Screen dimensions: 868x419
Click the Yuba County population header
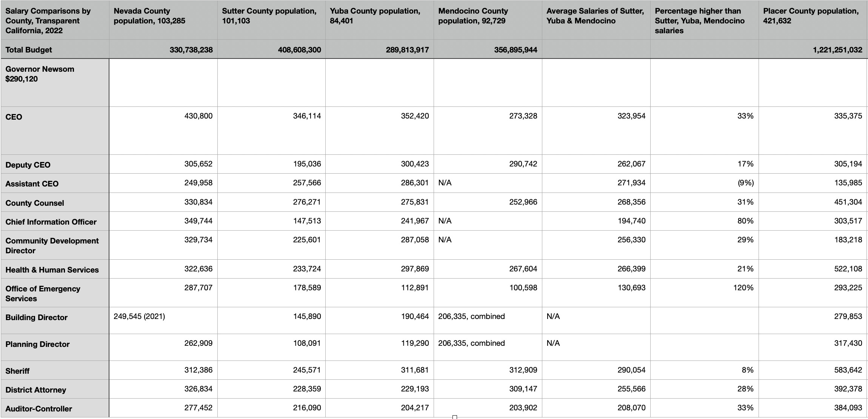click(x=375, y=16)
